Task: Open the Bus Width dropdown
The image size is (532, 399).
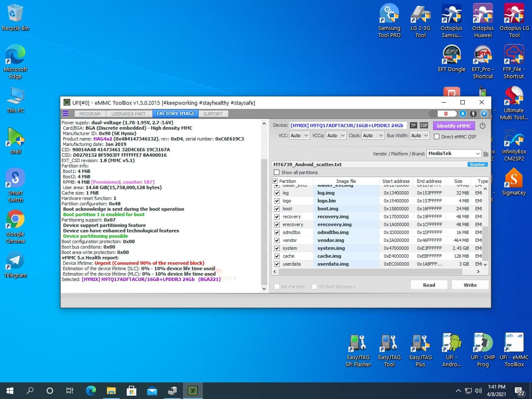Action: tap(419, 135)
